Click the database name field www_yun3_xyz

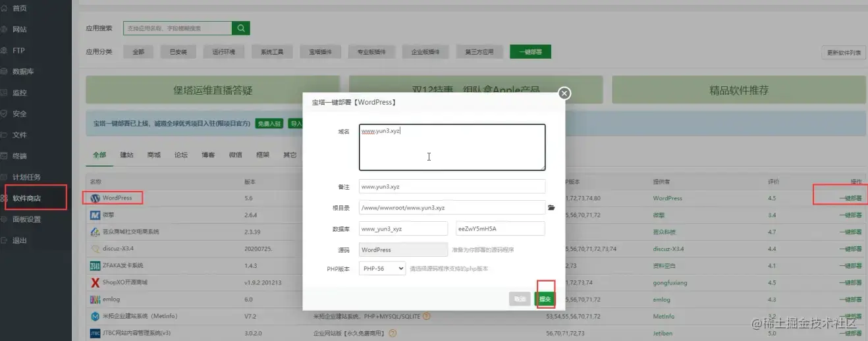(403, 228)
